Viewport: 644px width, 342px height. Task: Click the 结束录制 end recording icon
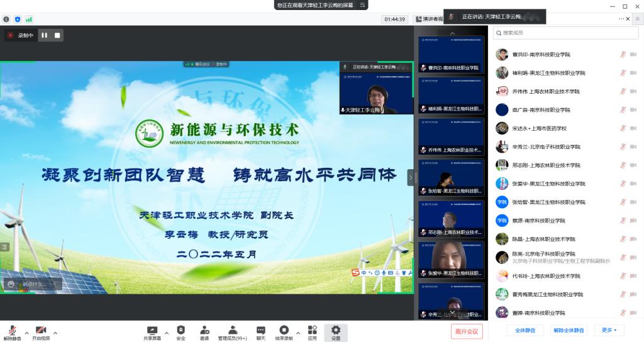[x=284, y=331]
